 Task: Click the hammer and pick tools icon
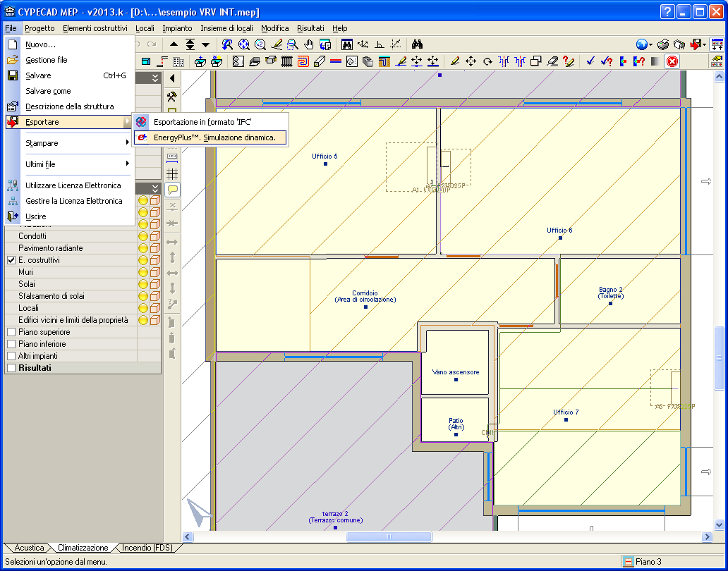tap(172, 97)
